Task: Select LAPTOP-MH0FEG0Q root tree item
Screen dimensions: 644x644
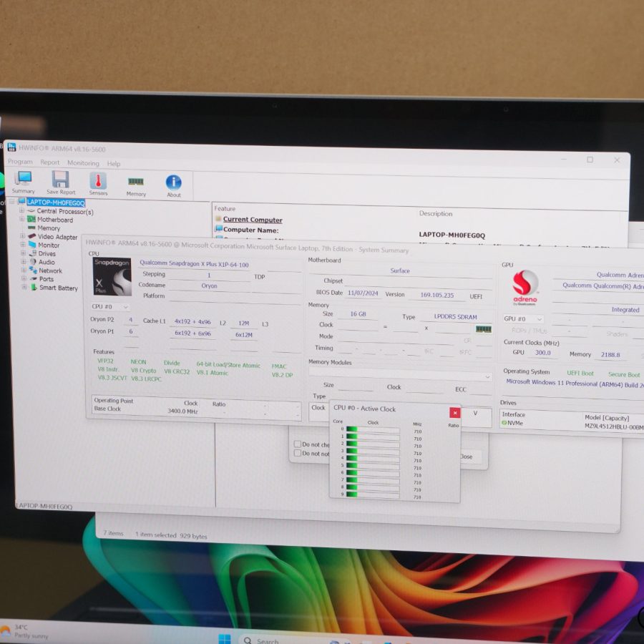Action: 56,203
